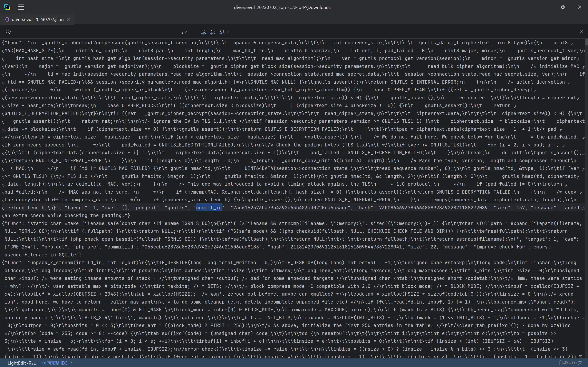Click search forward magnifier icon
The height and width of the screenshot is (367, 588).
tap(222, 32)
